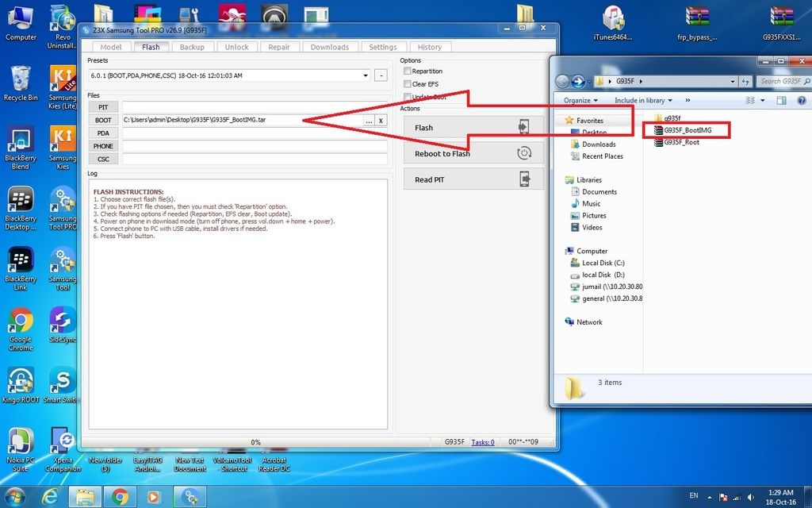Click the Read PIT button
The width and height of the screenshot is (812, 508).
(474, 179)
